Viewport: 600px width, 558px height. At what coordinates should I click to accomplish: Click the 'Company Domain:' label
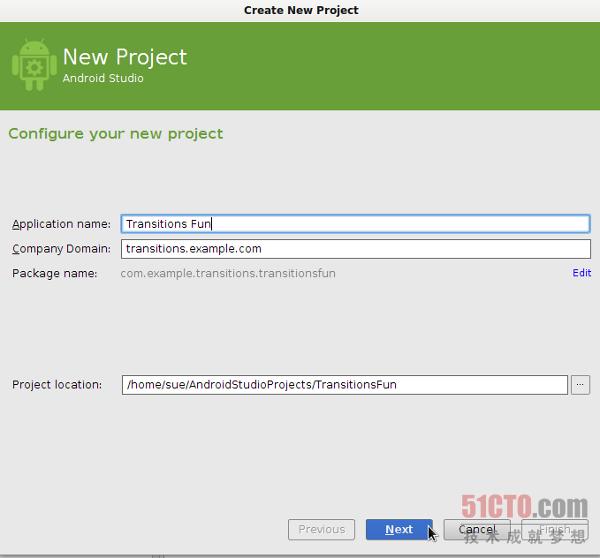61,249
